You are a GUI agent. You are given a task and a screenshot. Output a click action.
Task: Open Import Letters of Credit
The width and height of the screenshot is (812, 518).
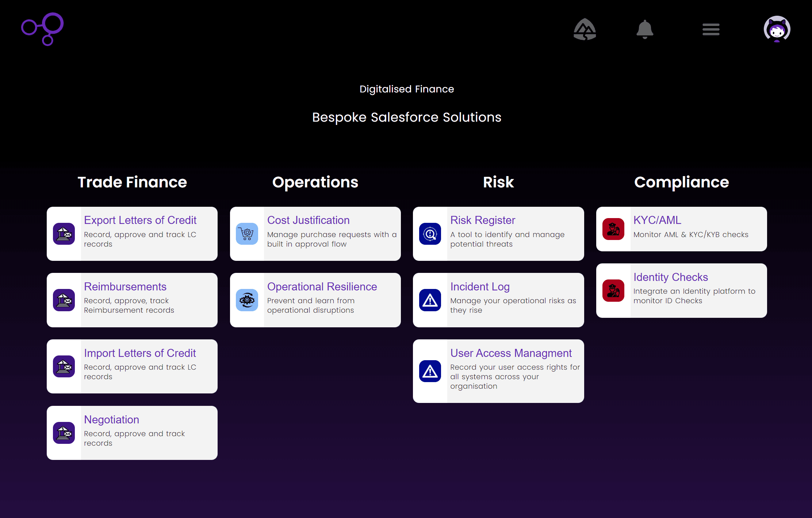pos(140,353)
